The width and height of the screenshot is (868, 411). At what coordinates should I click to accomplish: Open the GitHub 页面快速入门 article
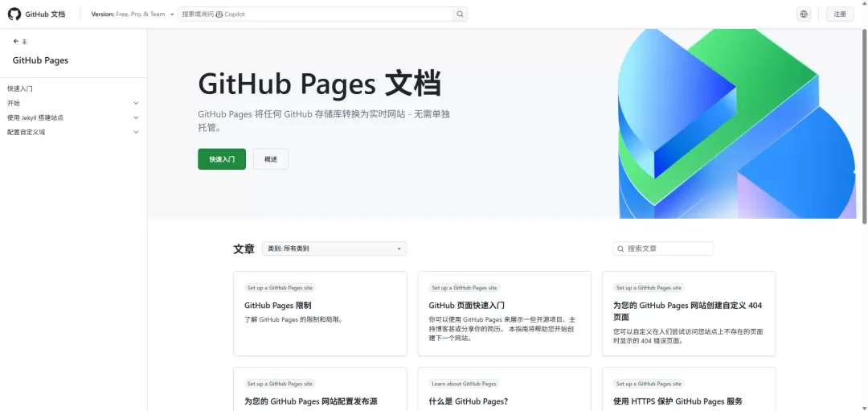[x=467, y=305]
